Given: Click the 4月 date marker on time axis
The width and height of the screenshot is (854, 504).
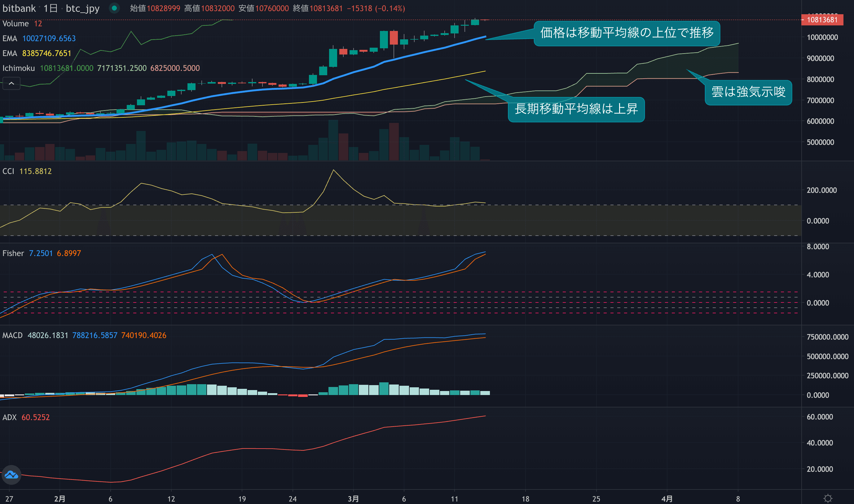Looking at the screenshot, I should (667, 498).
